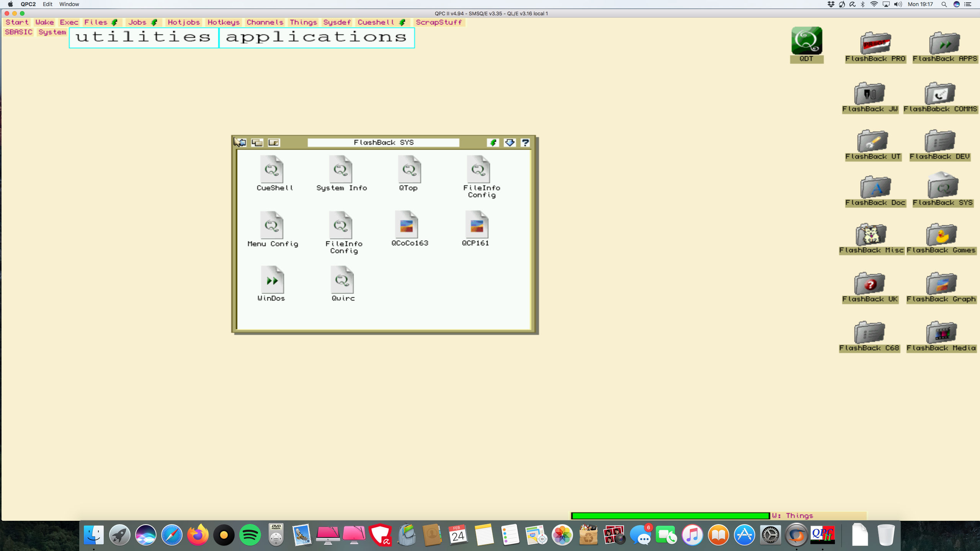Click the System item
The height and width of the screenshot is (551, 980).
coord(52,32)
